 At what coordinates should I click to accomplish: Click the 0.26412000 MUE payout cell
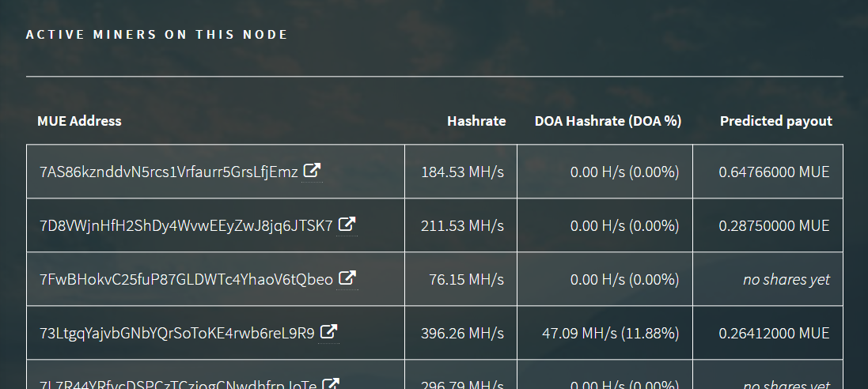click(768, 333)
